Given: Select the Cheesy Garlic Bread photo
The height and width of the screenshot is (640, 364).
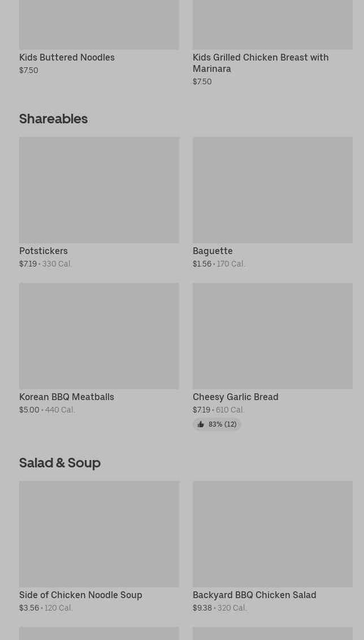Looking at the screenshot, I should 272,336.
